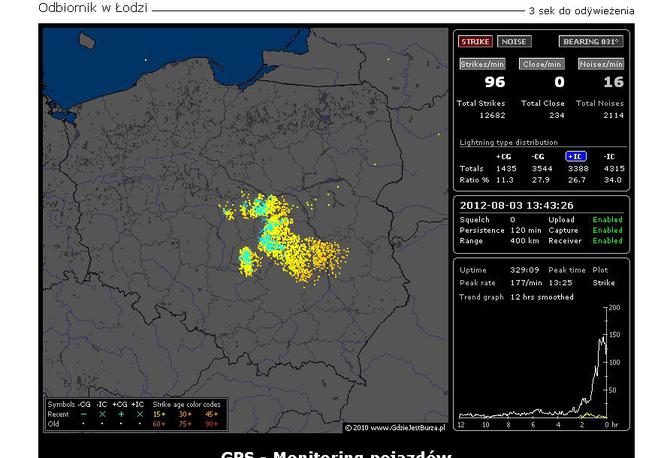This screenshot has height=458, width=664.
Task: Click the Peak time 13:25 value
Action: tap(560, 283)
